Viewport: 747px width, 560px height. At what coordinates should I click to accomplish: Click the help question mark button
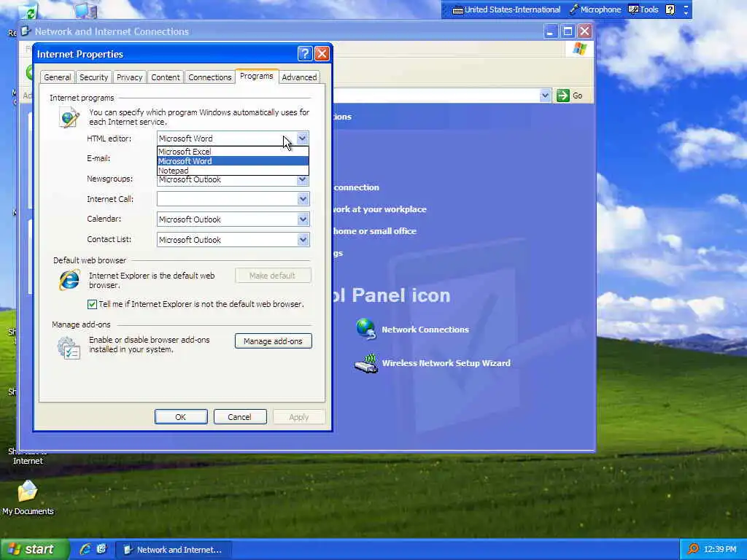coord(305,54)
